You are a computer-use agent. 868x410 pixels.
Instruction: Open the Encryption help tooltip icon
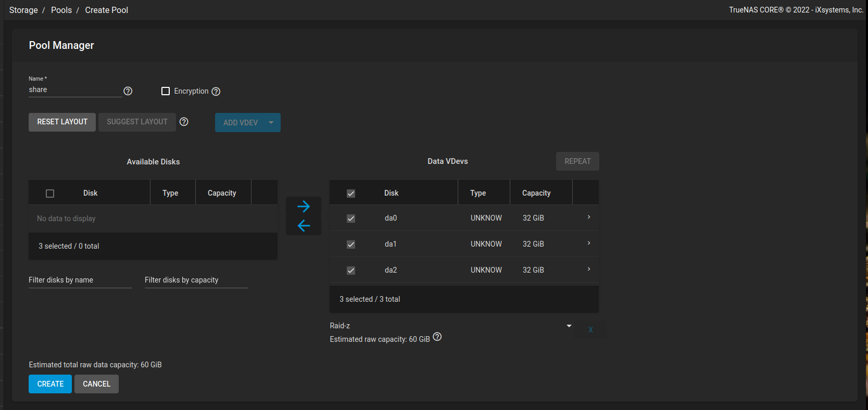click(x=216, y=92)
